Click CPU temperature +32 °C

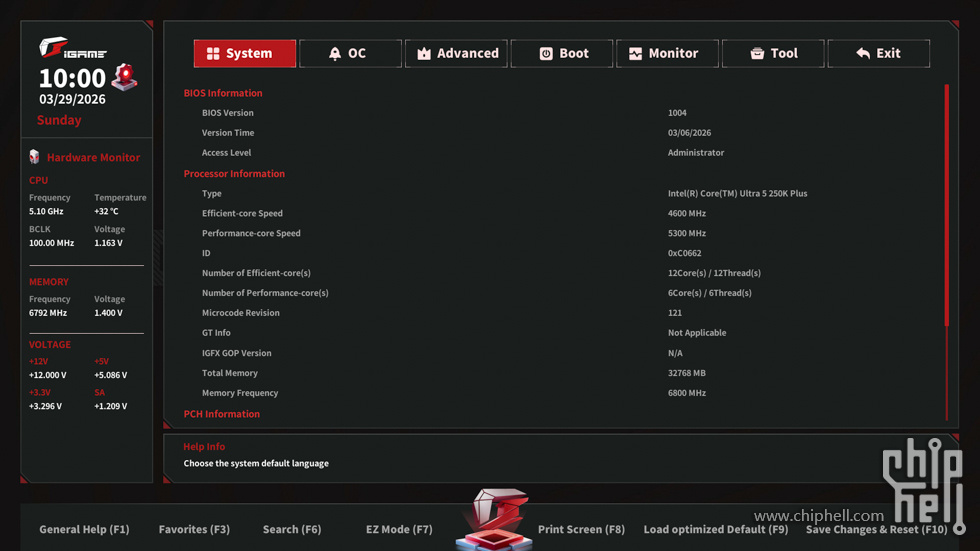coord(106,212)
